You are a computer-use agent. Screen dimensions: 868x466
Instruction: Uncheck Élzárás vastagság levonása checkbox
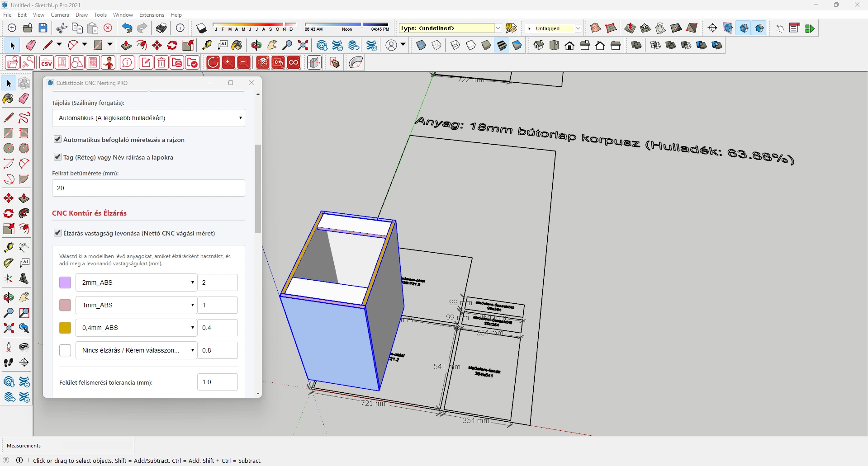click(x=57, y=233)
